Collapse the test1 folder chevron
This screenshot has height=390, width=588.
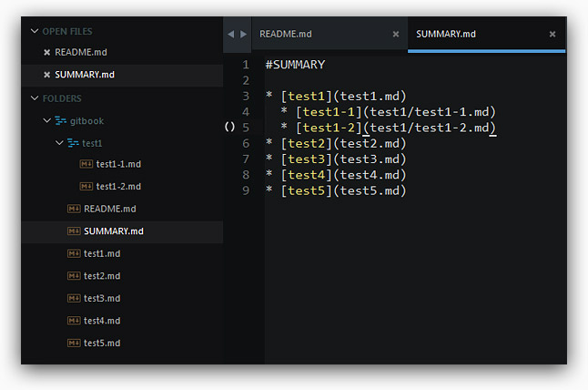[58, 143]
